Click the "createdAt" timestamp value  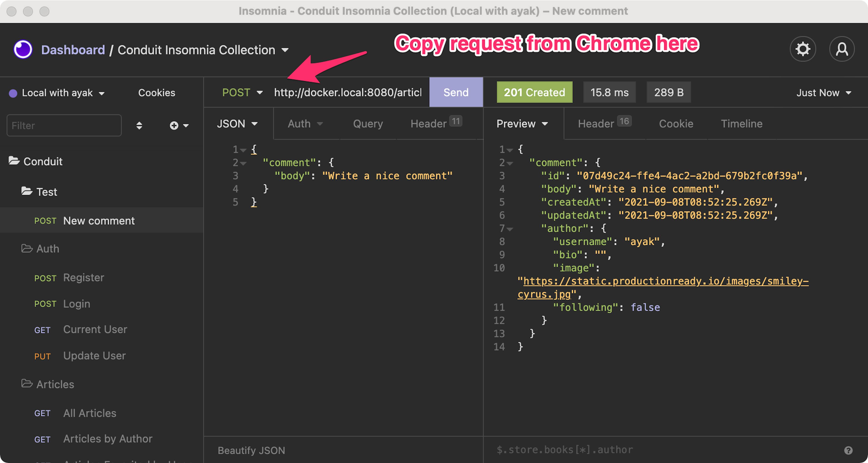pyautogui.click(x=696, y=202)
